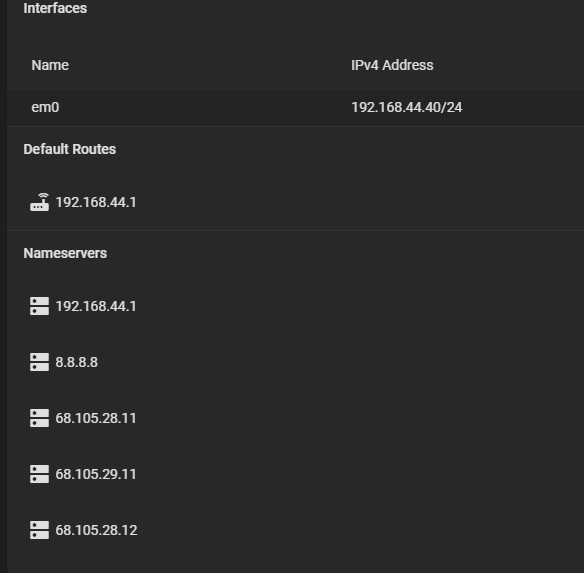Viewport: 584px width, 573px height.
Task: Click the IPv4 Address column header
Action: 392,65
